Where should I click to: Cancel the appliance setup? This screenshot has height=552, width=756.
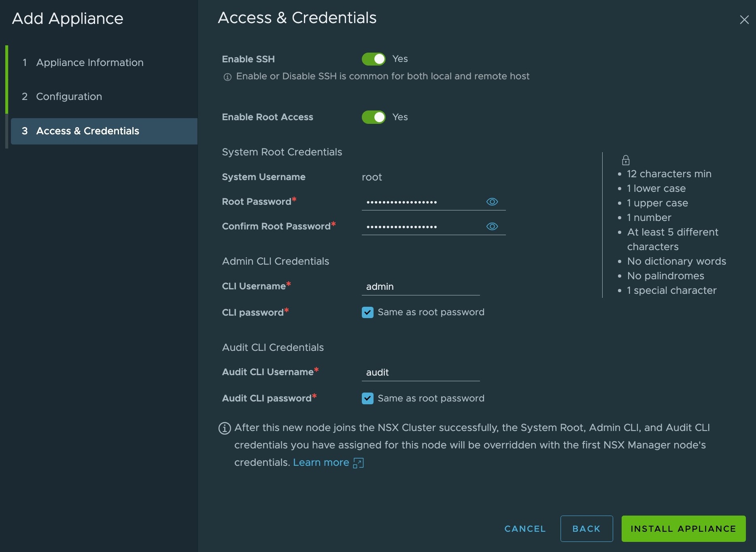pos(525,529)
